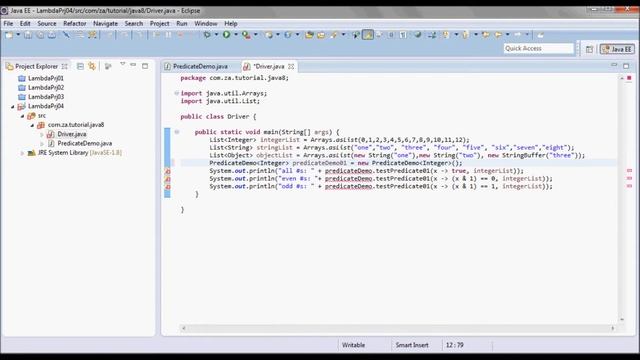Open the Navigate menu
640x360 pixels.
coord(105,24)
